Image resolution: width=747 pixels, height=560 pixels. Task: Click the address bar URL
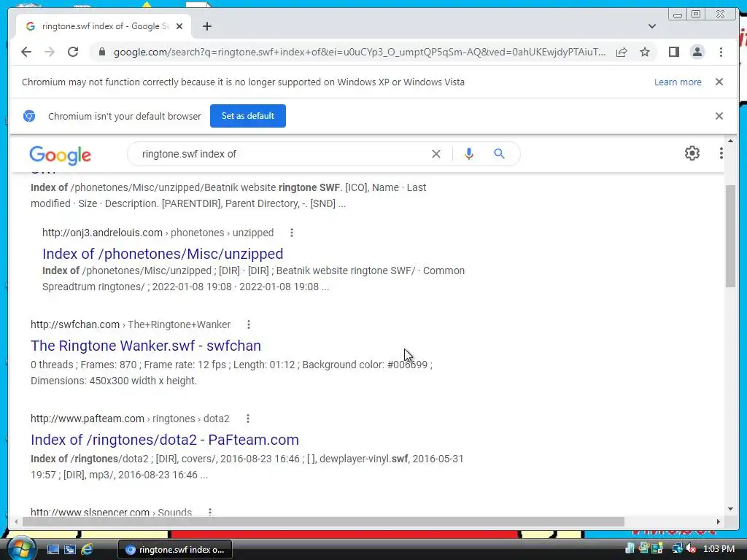360,52
